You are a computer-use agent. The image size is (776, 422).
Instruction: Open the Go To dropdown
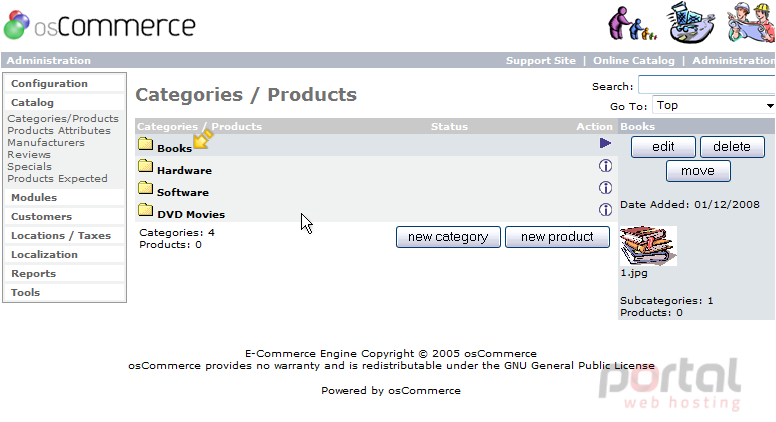pyautogui.click(x=714, y=105)
